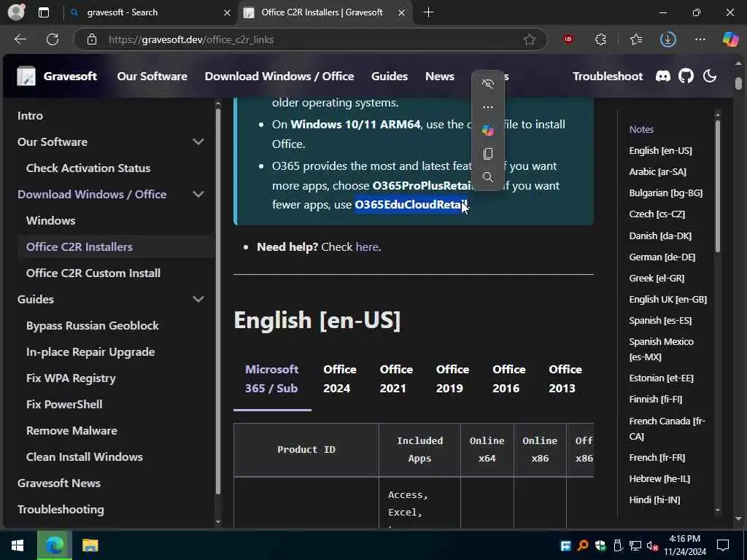View site information via the lock icon
Image resolution: width=747 pixels, height=560 pixels.
coord(92,39)
